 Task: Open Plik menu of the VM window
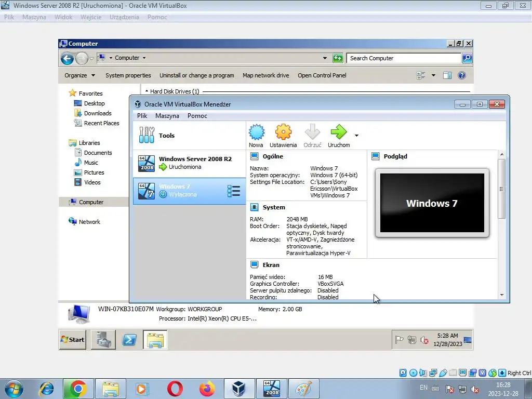[9, 17]
